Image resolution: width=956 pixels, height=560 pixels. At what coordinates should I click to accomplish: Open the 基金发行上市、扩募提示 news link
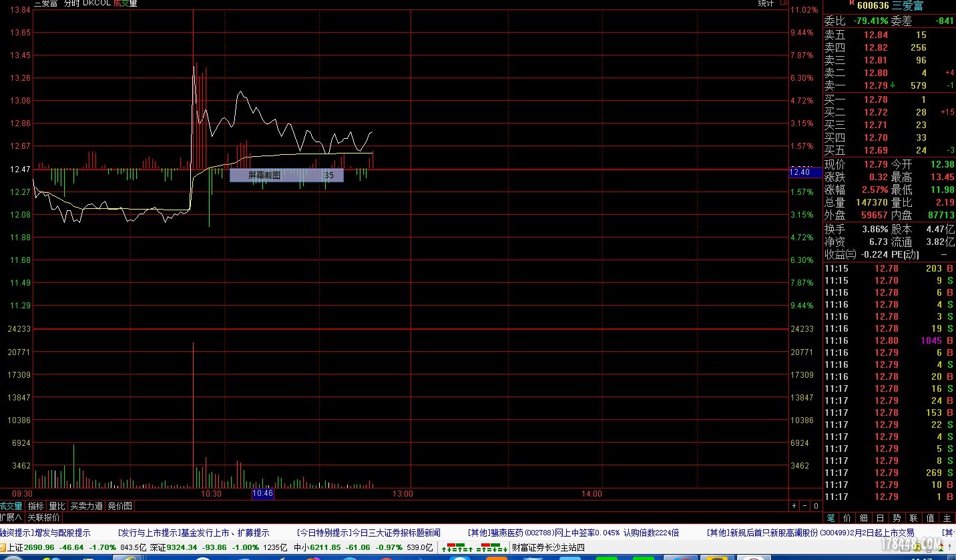coord(225,533)
